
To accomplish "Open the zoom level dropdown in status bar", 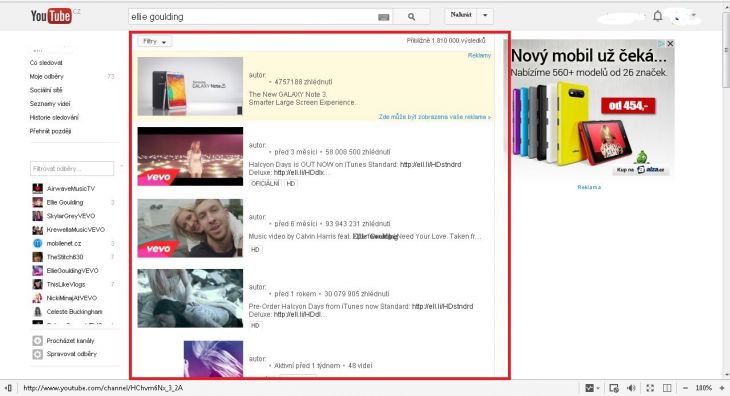I will pyautogui.click(x=703, y=388).
